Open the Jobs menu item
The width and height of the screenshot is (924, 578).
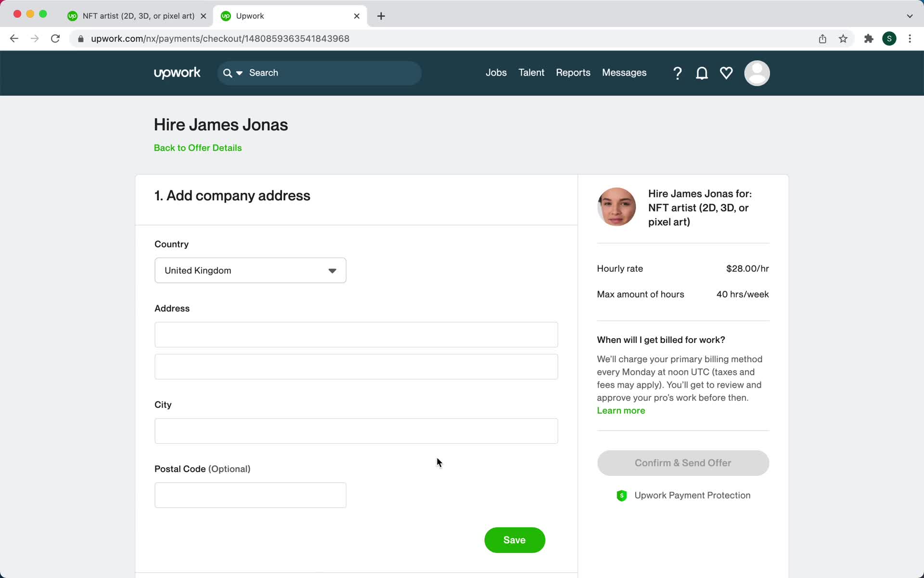(496, 73)
